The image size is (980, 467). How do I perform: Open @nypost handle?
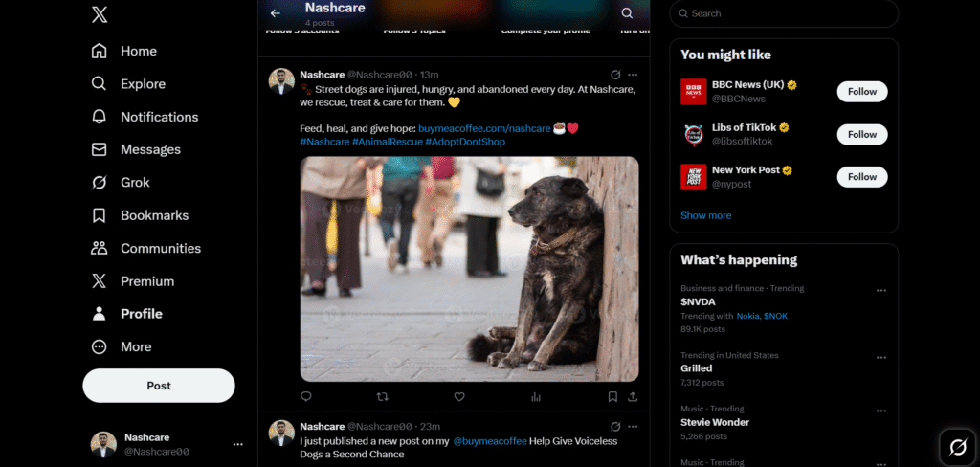(731, 184)
